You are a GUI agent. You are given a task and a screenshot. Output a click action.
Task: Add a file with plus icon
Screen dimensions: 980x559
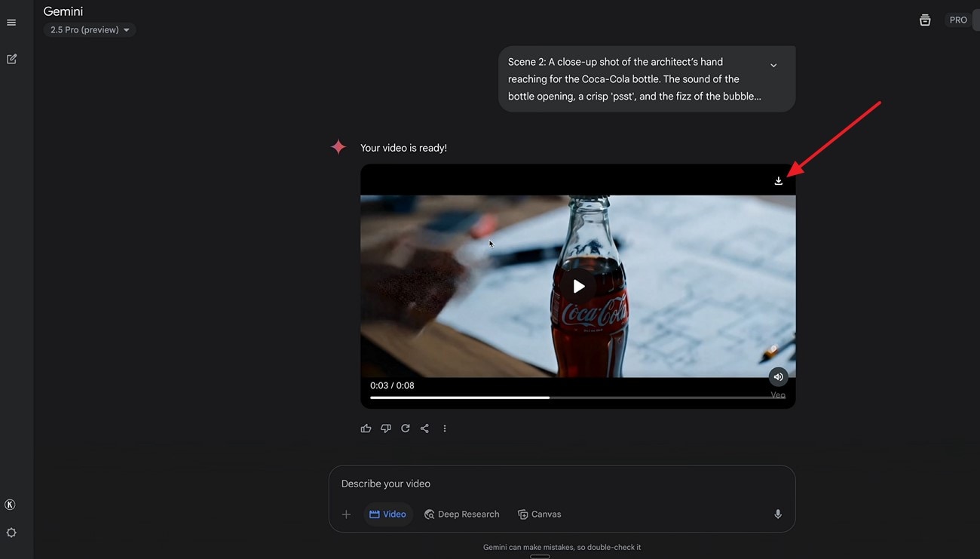coord(346,514)
